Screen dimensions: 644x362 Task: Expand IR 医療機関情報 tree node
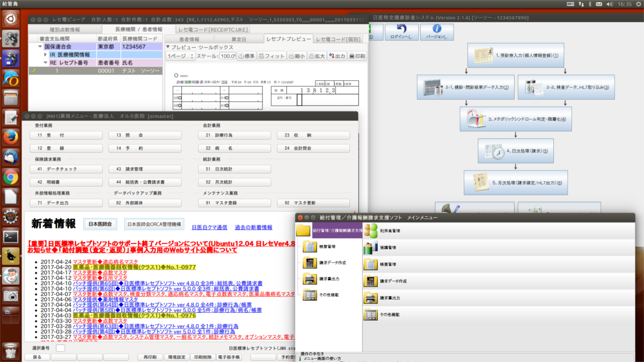(46, 55)
